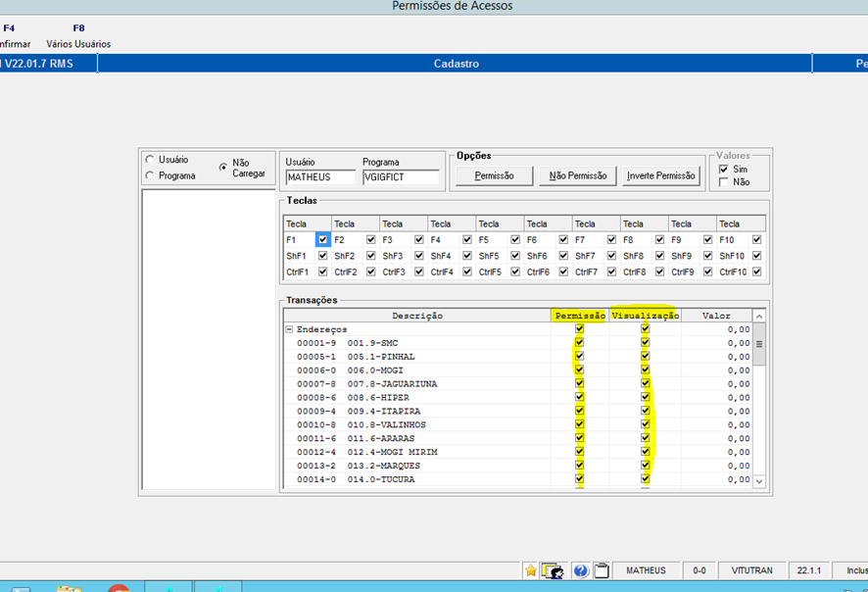Viewport: 868px width, 592px height.
Task: Select the Usuário radio button
Action: 150,160
